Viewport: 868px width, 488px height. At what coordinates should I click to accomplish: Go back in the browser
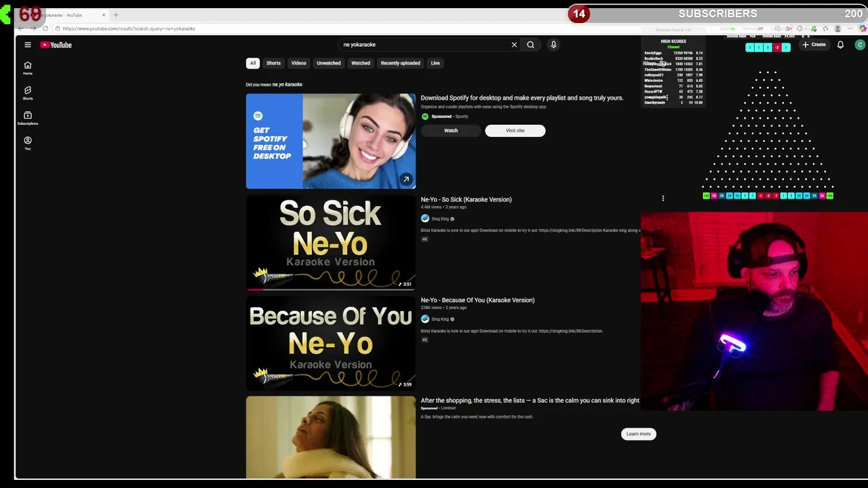click(x=20, y=28)
